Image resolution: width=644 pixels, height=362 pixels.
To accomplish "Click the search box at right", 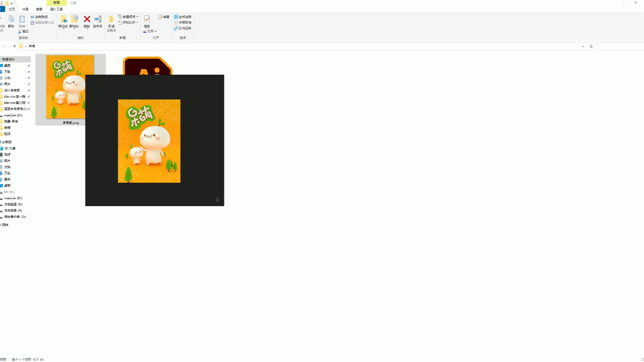I will tap(621, 46).
